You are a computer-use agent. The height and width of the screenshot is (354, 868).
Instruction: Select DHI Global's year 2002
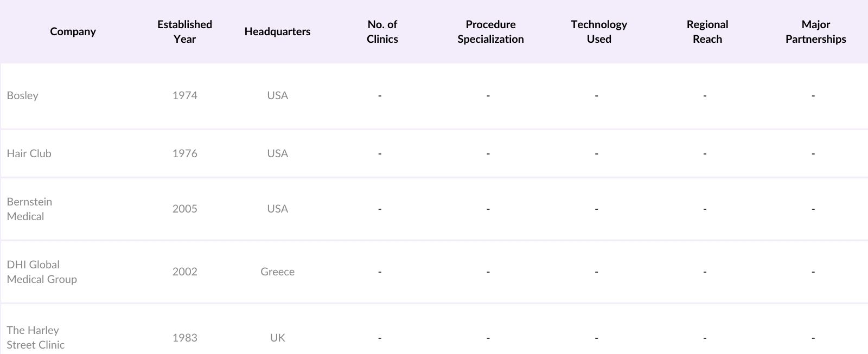pyautogui.click(x=184, y=272)
